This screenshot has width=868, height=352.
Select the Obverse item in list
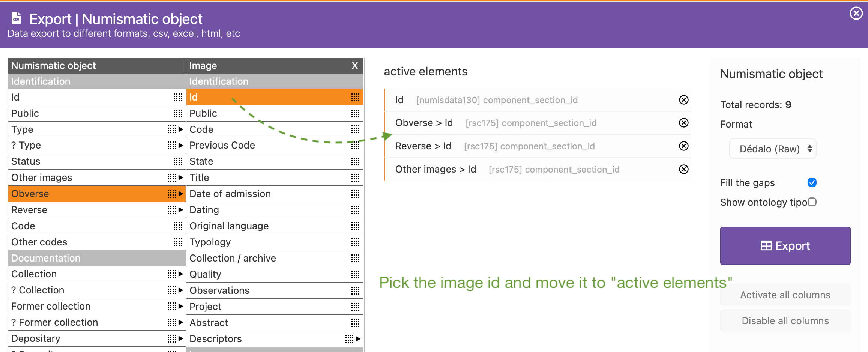(30, 194)
